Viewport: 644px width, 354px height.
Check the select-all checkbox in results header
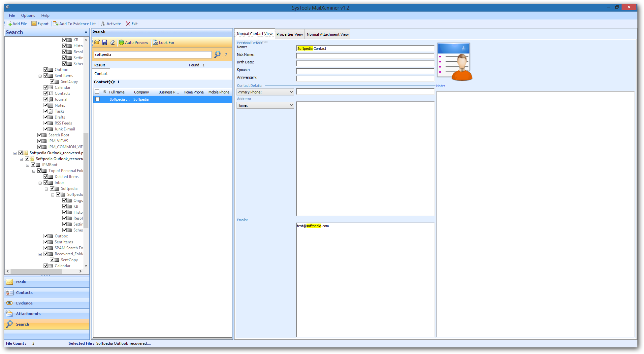pos(97,92)
